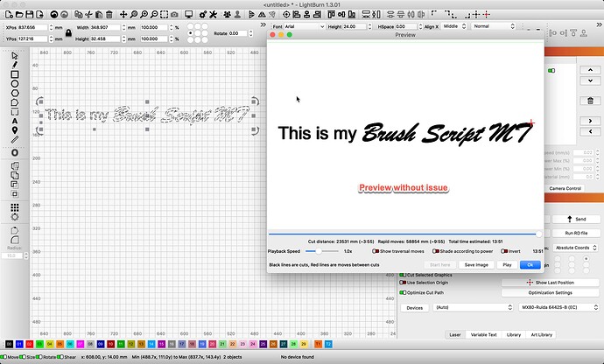Click Save Image in Preview window
The image size is (604, 364).
point(476,265)
